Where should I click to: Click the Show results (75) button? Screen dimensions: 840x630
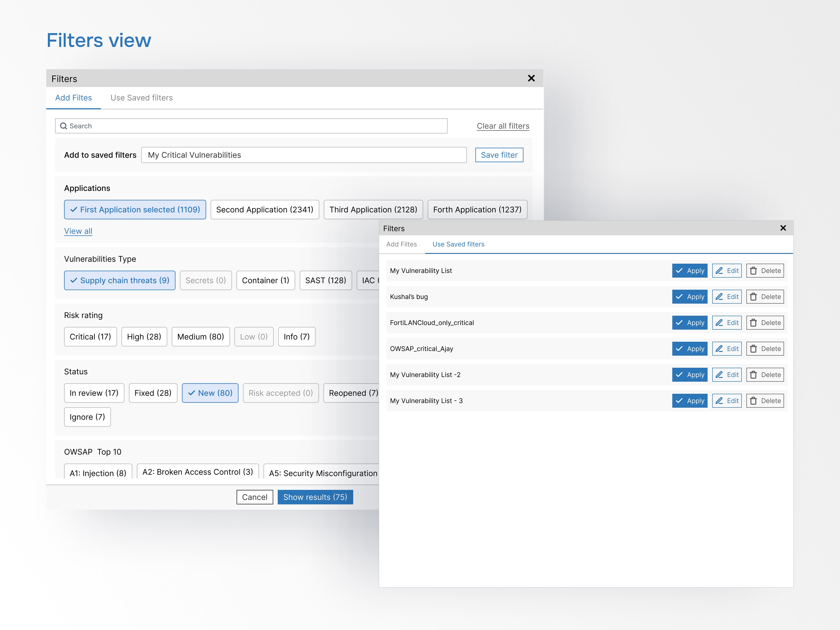[x=315, y=497]
